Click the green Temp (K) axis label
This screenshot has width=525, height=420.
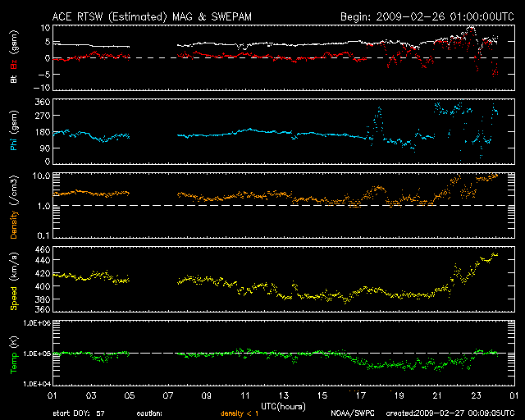click(14, 355)
